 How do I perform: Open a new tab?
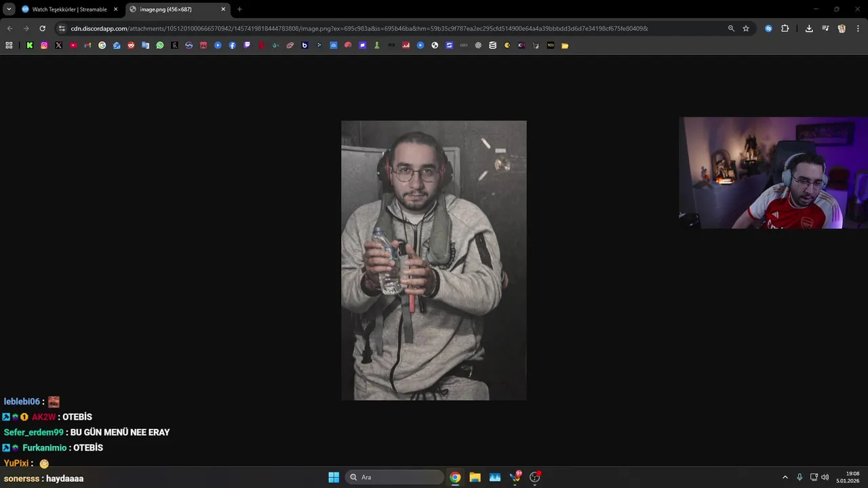(239, 9)
